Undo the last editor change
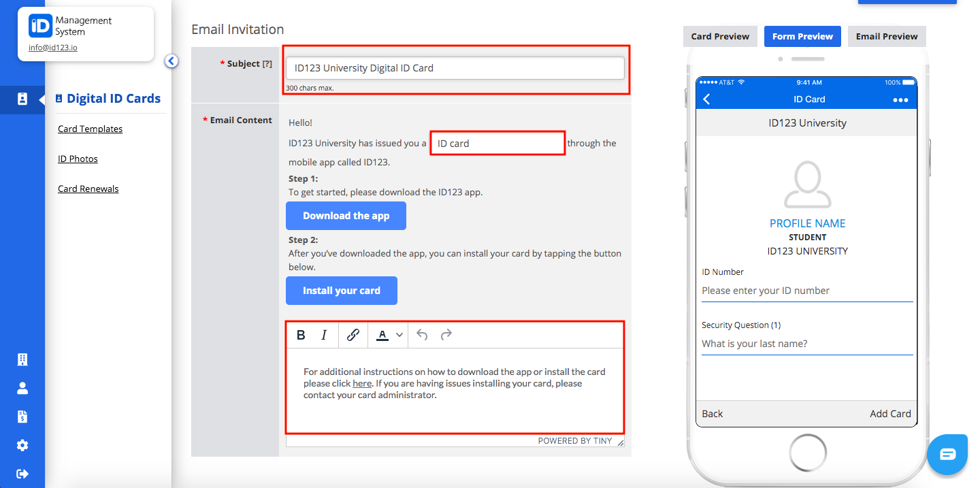Viewport: 980px width, 488px height. point(422,335)
